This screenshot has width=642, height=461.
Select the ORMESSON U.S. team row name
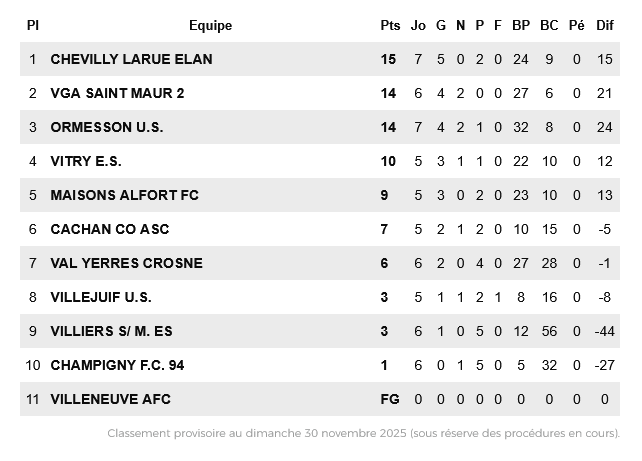(x=106, y=127)
